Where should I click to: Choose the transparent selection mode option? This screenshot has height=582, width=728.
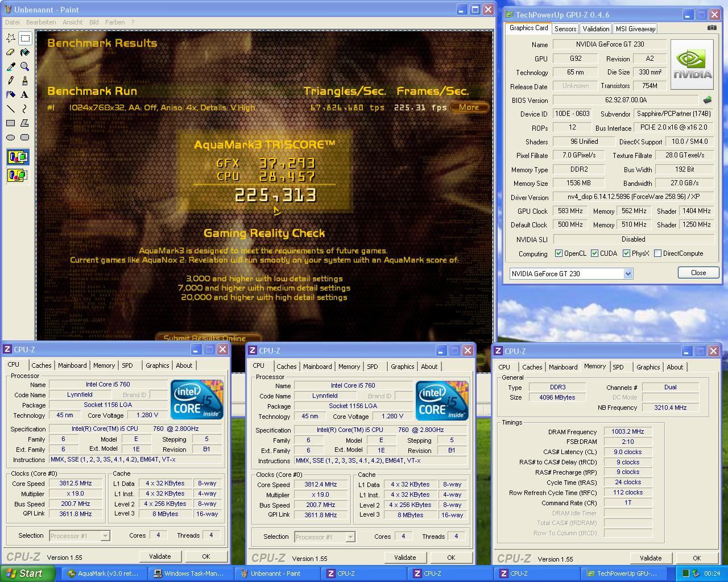point(18,175)
